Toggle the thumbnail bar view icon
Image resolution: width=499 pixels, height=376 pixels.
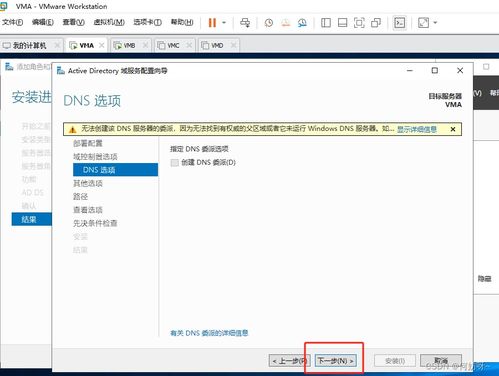[x=342, y=23]
